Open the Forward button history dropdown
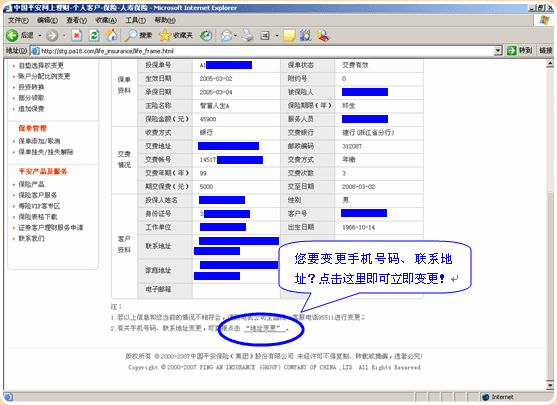 coord(64,36)
